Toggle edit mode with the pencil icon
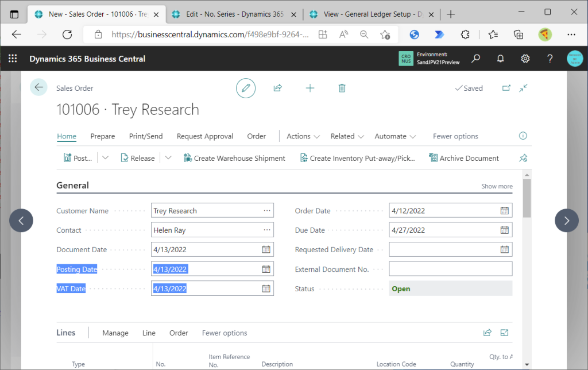 246,88
